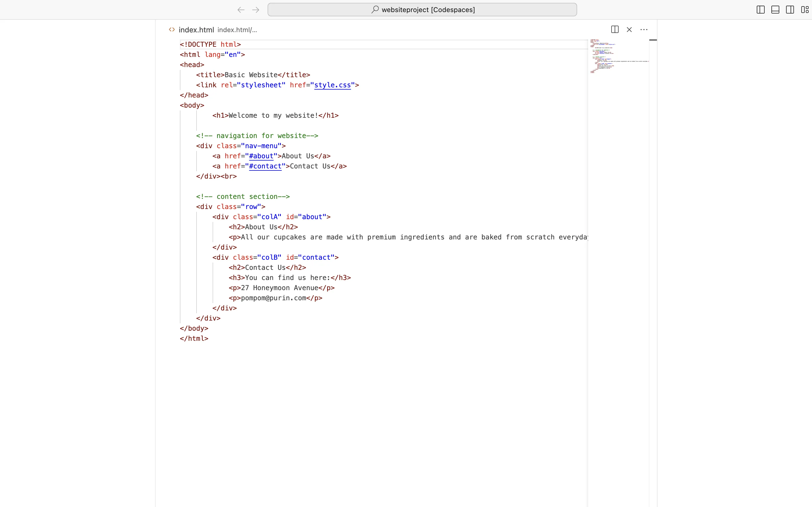Click the forward navigation arrow
The image size is (812, 507).
tap(256, 10)
